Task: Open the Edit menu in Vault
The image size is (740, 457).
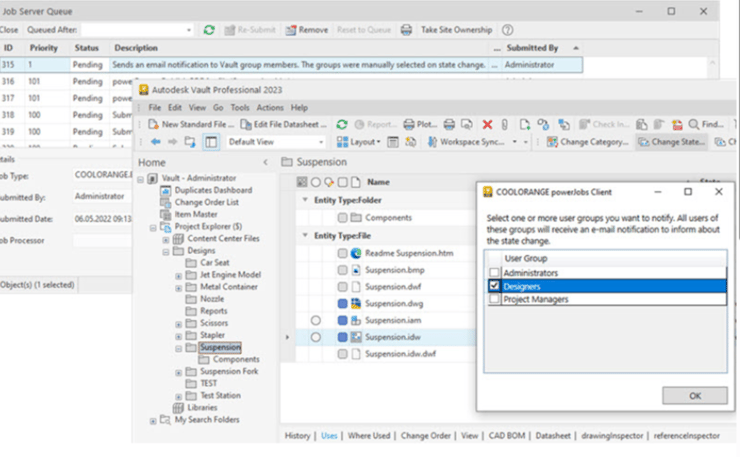Action: pyautogui.click(x=175, y=108)
